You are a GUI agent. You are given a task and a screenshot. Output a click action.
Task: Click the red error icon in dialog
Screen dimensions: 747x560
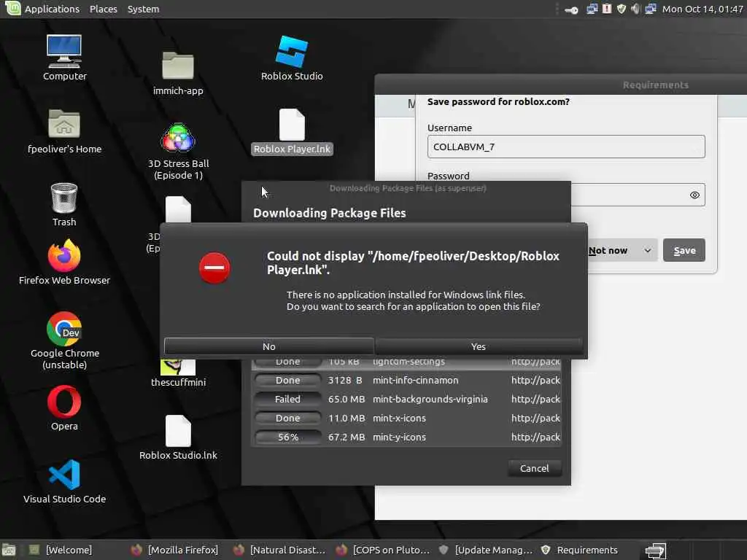point(214,268)
